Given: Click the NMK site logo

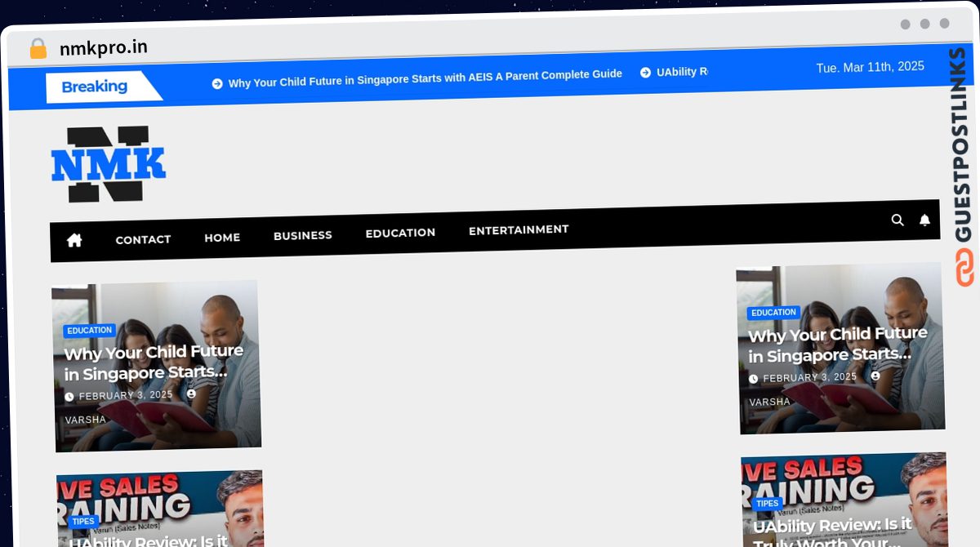Looking at the screenshot, I should pyautogui.click(x=109, y=164).
